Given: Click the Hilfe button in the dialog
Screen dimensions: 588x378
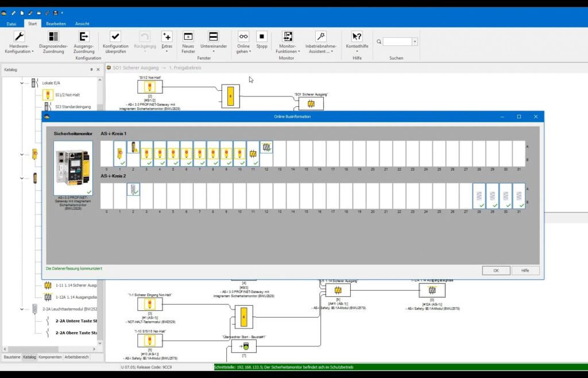Looking at the screenshot, I should tap(525, 270).
